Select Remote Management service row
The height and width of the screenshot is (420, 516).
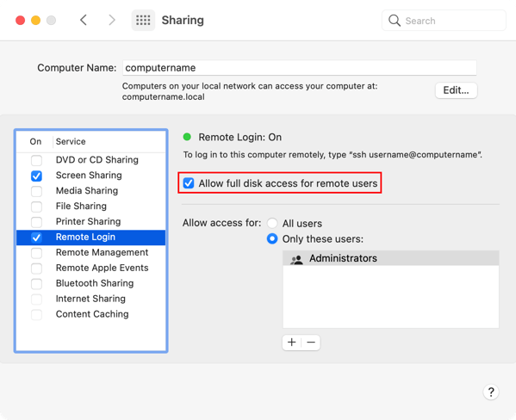[x=90, y=253]
